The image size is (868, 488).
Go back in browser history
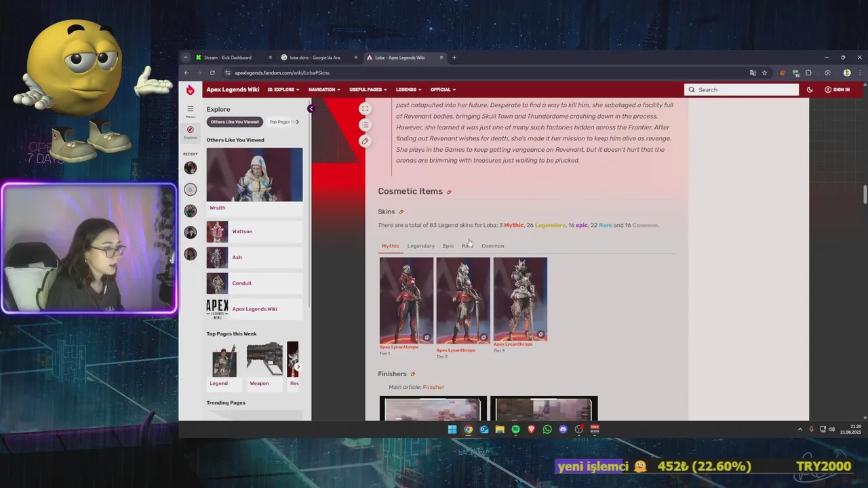(186, 73)
